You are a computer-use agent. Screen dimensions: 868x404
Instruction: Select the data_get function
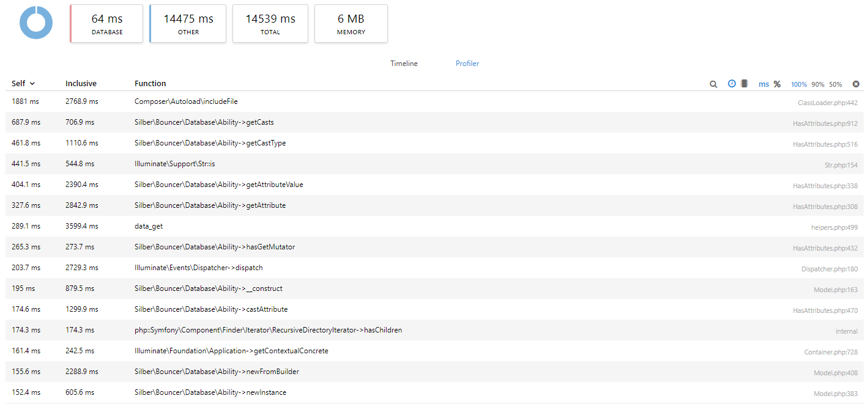[149, 226]
